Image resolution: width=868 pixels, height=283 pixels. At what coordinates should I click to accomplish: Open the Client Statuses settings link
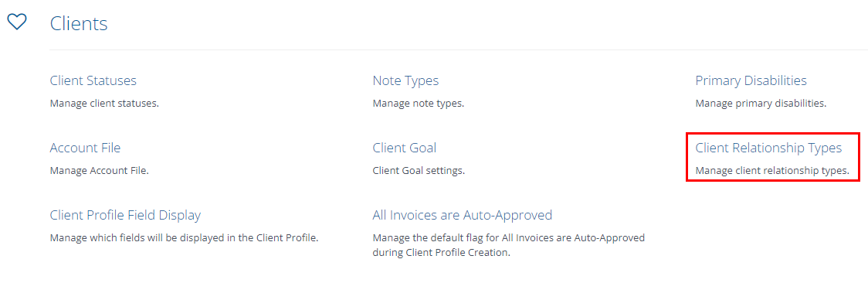(93, 81)
